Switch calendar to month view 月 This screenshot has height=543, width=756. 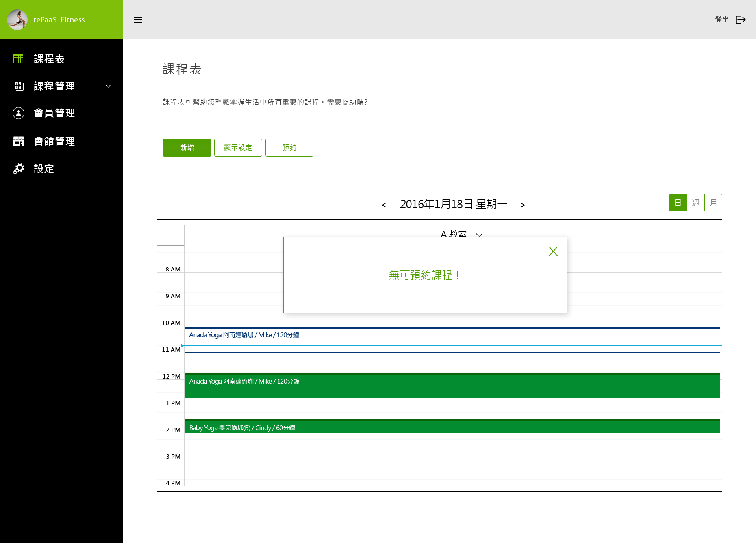[x=713, y=203]
